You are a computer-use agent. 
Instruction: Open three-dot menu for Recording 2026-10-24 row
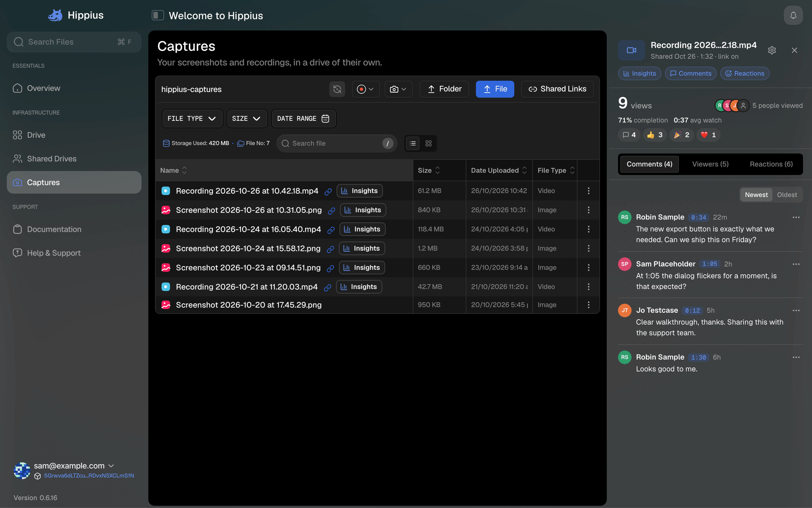coord(589,229)
